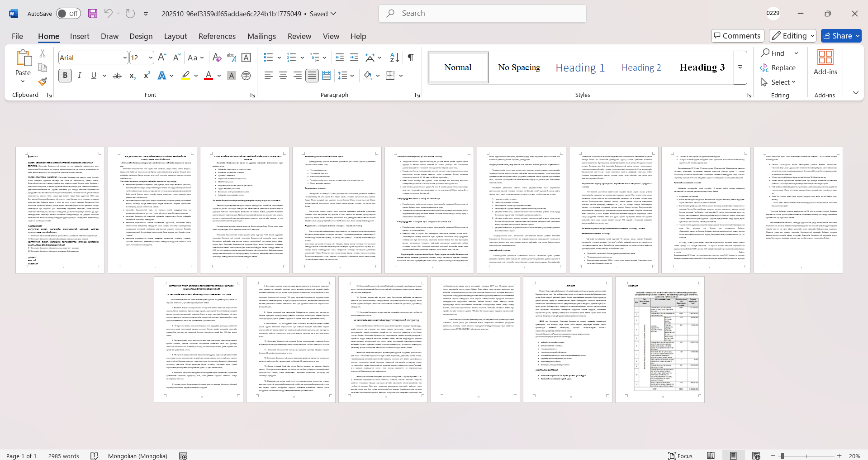Viewport: 868px width, 460px height.
Task: Open the Layout tab
Action: [x=175, y=36]
